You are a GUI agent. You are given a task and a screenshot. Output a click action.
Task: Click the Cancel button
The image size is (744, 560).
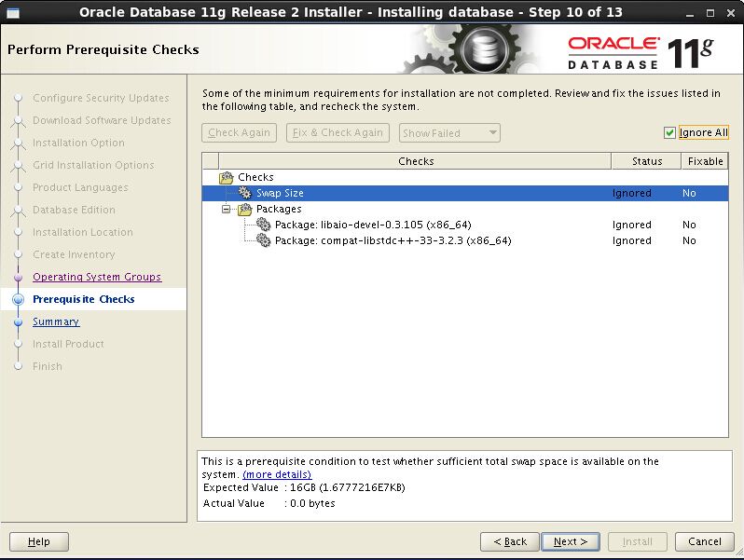point(705,541)
